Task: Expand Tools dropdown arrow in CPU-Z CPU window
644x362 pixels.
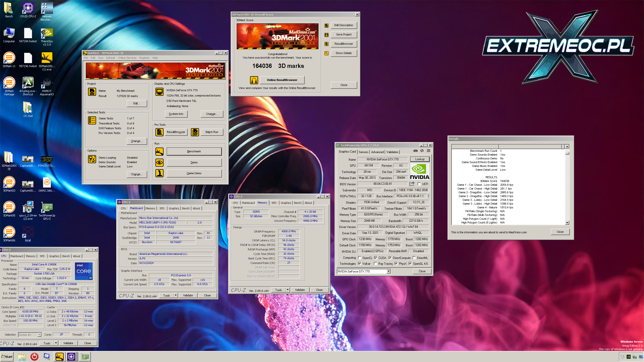Action: [56, 343]
